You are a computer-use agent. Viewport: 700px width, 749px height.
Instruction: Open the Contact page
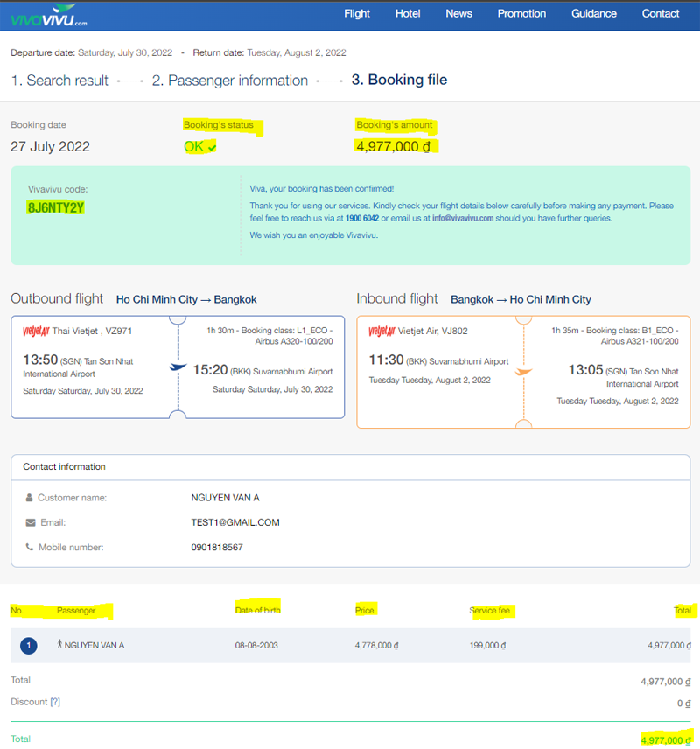pyautogui.click(x=661, y=14)
